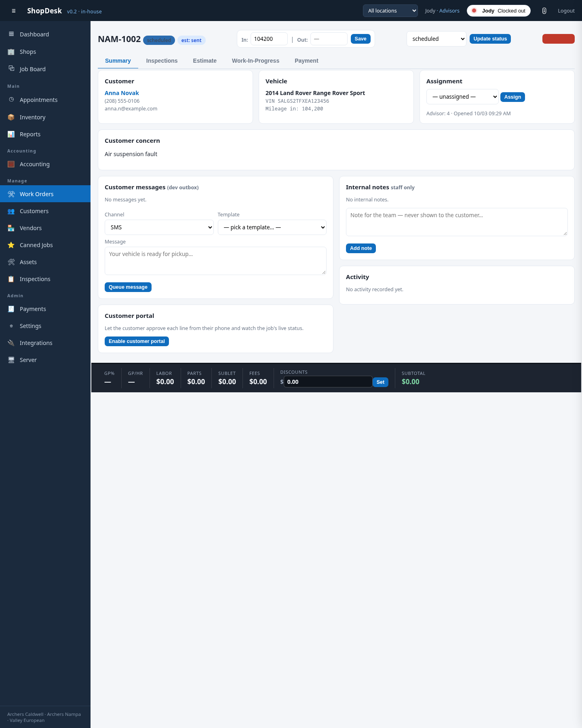Click the mouse icon in the header
The width and height of the screenshot is (582, 728).
coord(544,11)
